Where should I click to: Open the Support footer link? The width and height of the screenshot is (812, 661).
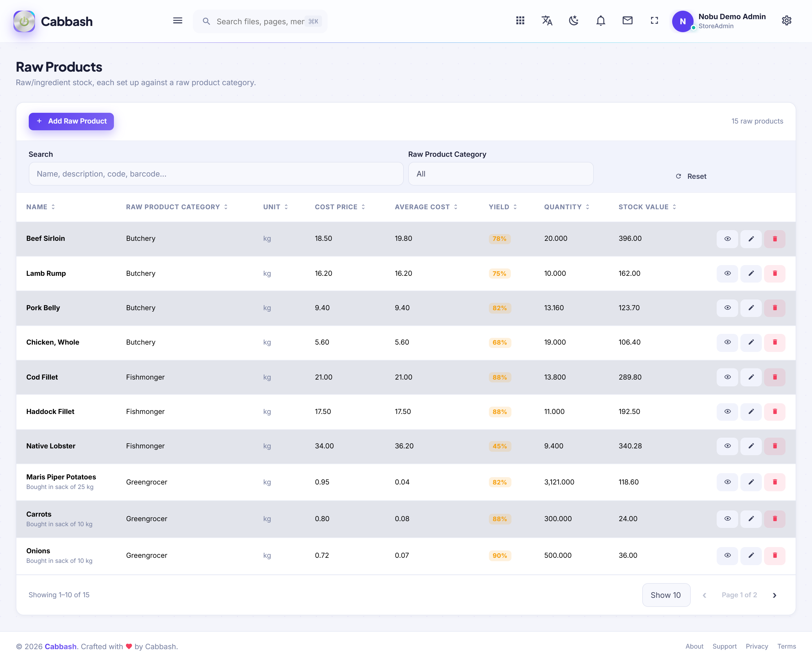(724, 646)
